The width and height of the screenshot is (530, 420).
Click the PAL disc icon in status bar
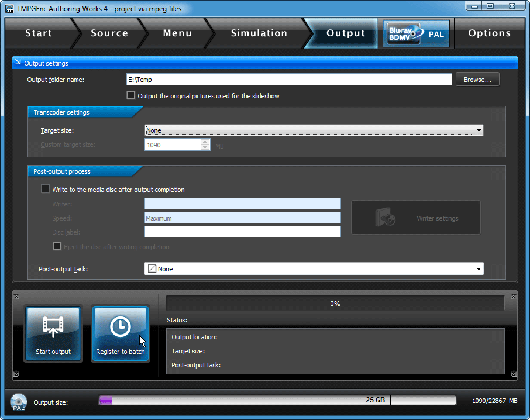coord(18,402)
